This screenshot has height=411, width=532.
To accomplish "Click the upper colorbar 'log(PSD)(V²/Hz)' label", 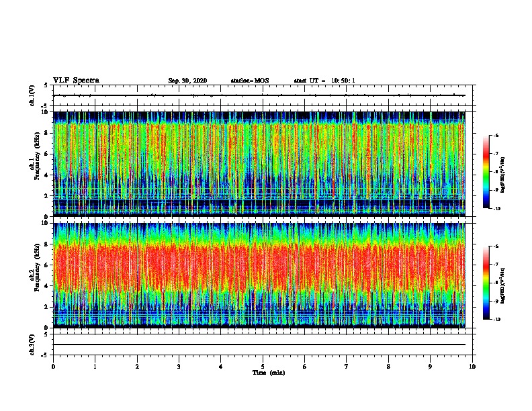I will click(x=502, y=175).
